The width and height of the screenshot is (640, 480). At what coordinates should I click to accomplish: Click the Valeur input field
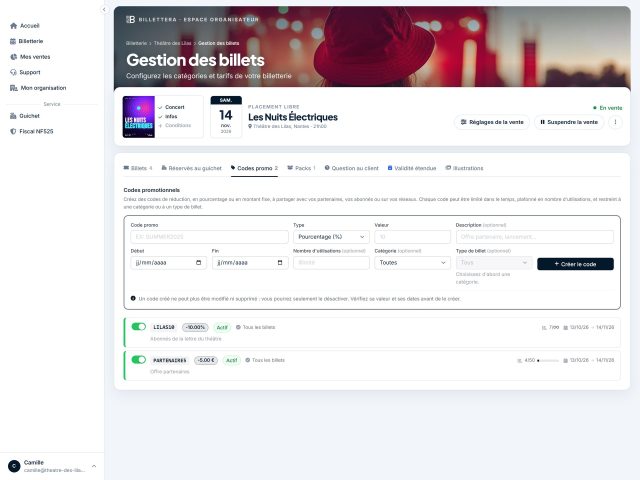click(x=412, y=237)
